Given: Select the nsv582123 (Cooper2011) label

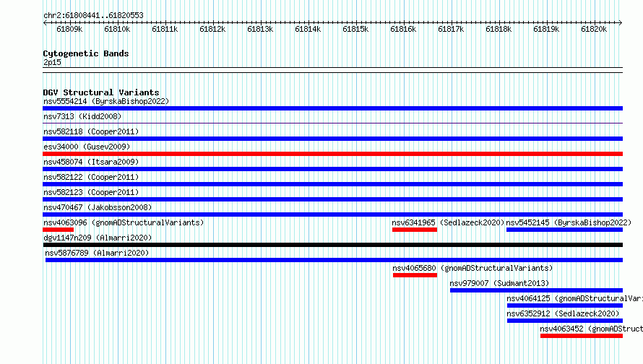Looking at the screenshot, I should tap(91, 192).
